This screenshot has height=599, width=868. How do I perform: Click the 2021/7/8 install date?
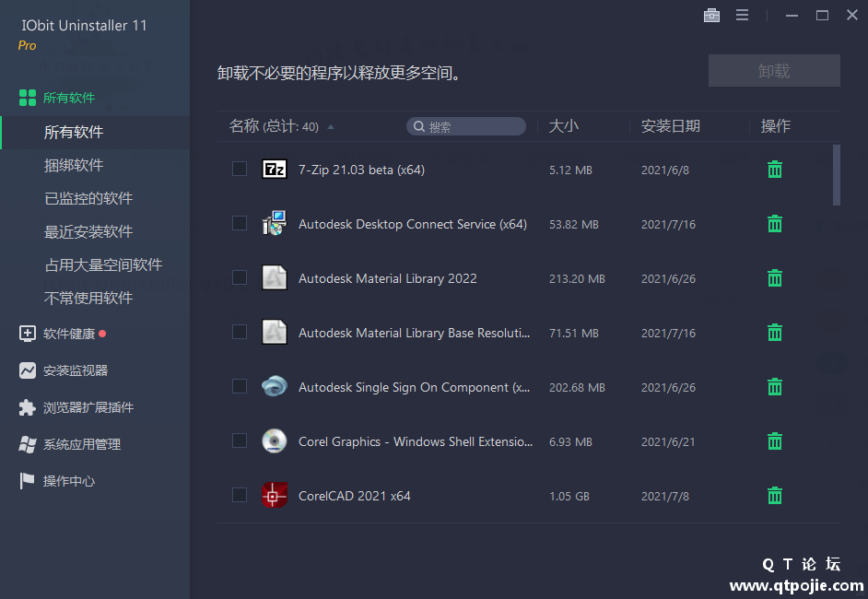[665, 496]
